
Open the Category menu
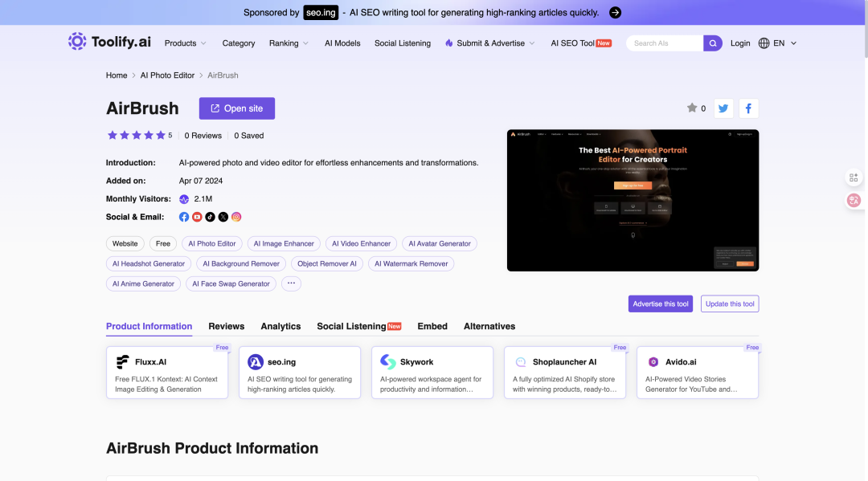pos(239,43)
